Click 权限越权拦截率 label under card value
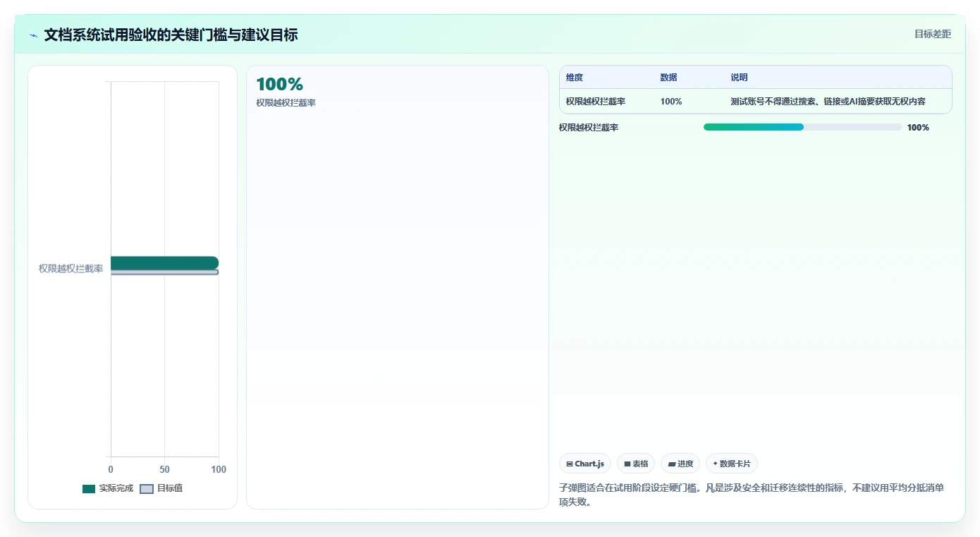 coord(286,103)
